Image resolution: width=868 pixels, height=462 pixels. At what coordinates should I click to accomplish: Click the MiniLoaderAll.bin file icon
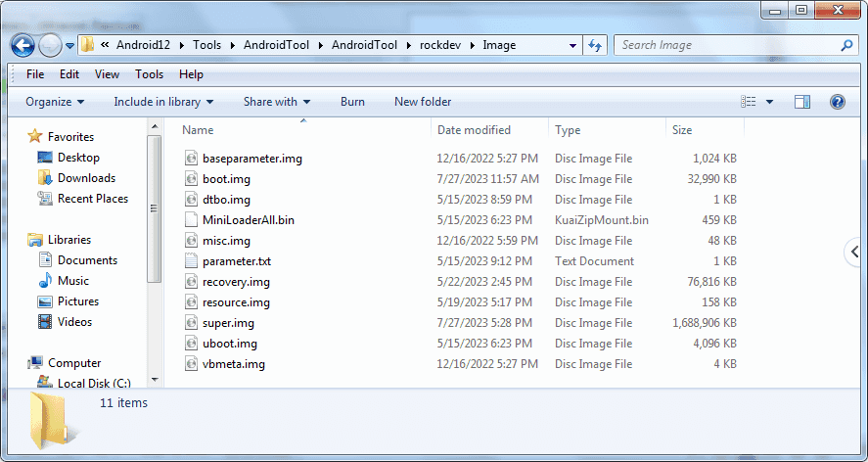pos(192,220)
